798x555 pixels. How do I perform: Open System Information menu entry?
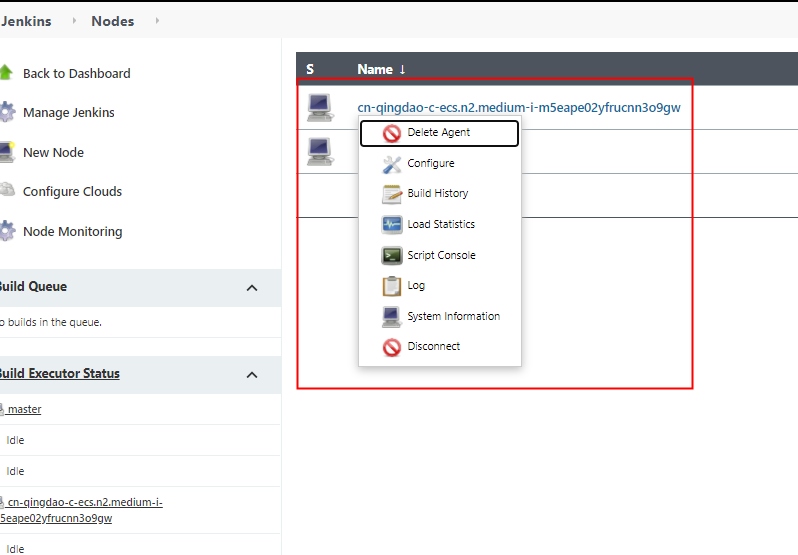[x=439, y=316]
